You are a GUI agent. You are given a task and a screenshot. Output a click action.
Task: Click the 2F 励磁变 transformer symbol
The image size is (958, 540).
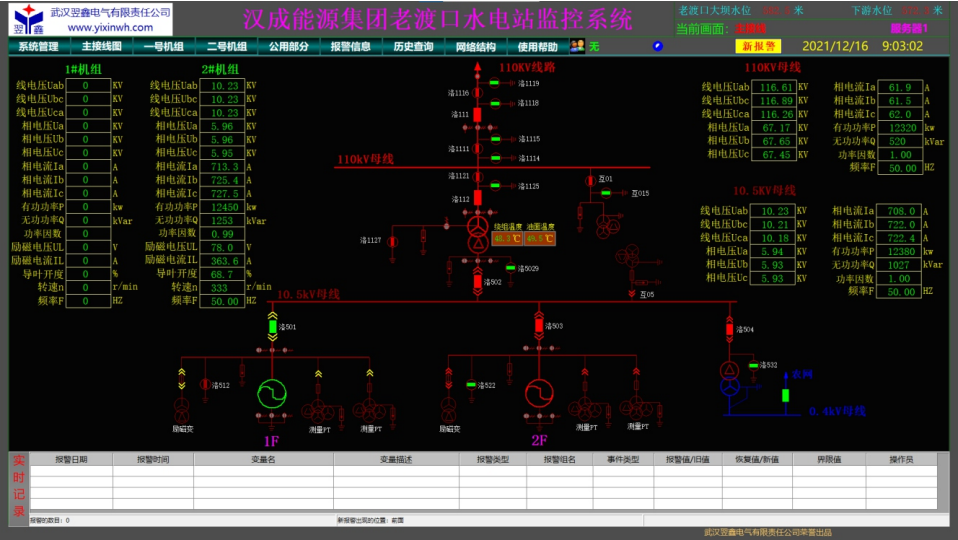448,409
